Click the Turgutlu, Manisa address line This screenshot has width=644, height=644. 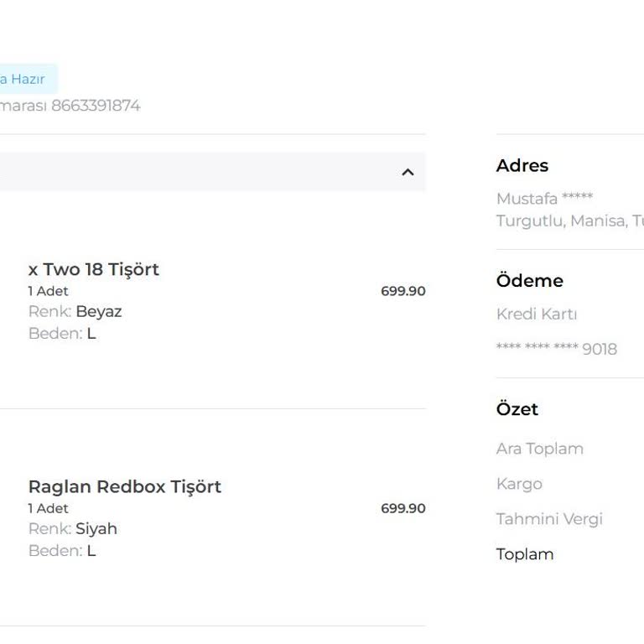pyautogui.click(x=570, y=221)
